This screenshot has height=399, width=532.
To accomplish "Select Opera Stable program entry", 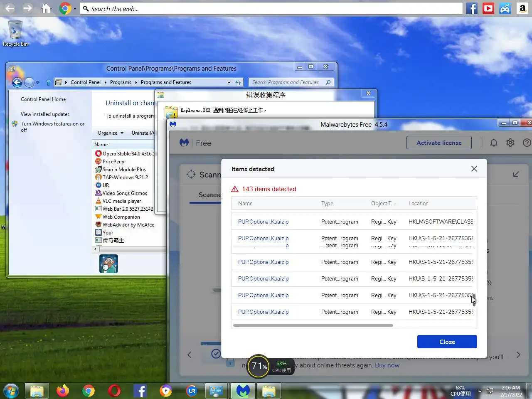I will coord(125,154).
